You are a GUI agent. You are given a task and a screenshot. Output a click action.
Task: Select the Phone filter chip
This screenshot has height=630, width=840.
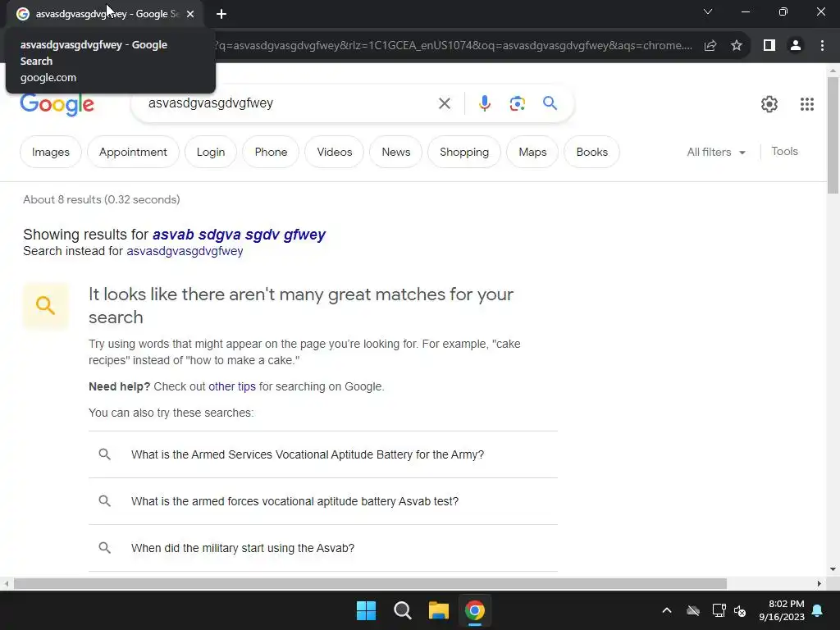[271, 152]
